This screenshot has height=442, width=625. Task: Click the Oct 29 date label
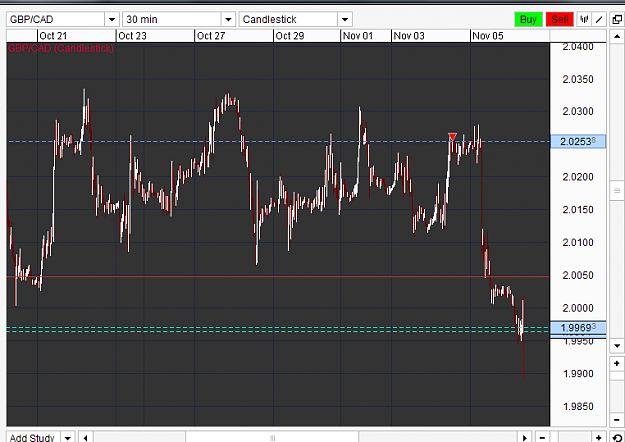290,36
